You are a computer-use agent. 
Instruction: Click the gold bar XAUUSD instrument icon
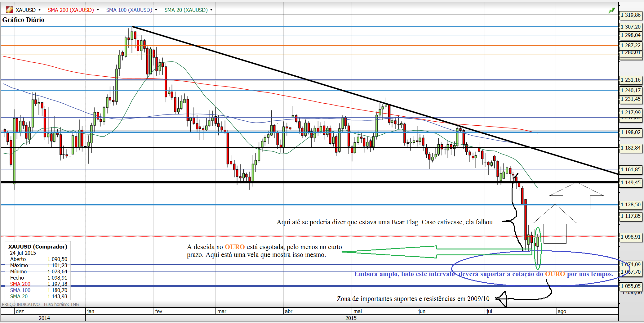(x=9, y=10)
